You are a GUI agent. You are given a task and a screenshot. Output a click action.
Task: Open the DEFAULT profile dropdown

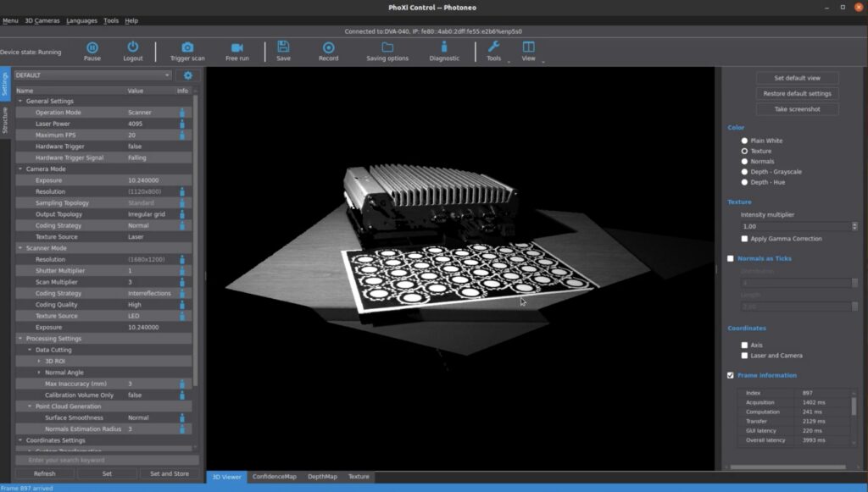click(x=92, y=75)
